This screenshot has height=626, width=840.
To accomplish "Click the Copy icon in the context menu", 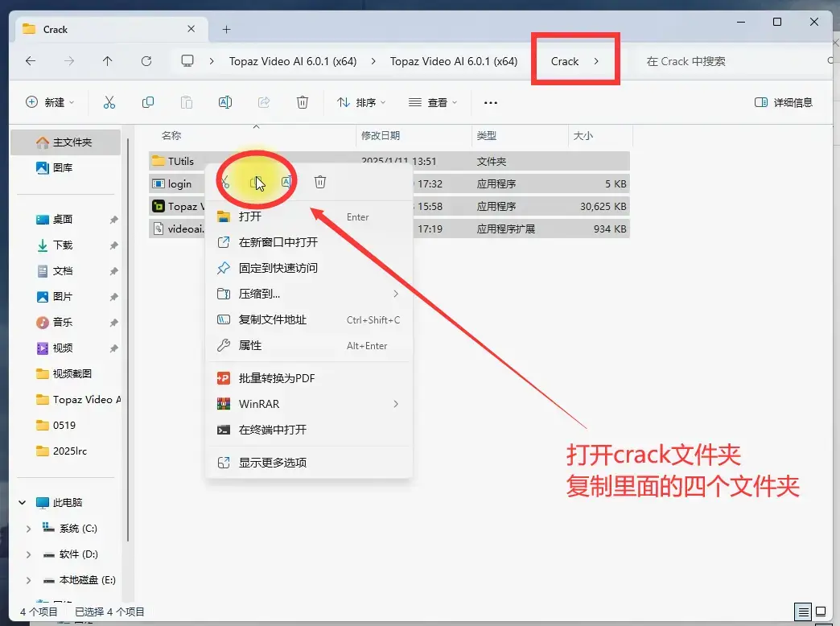I will pyautogui.click(x=256, y=182).
